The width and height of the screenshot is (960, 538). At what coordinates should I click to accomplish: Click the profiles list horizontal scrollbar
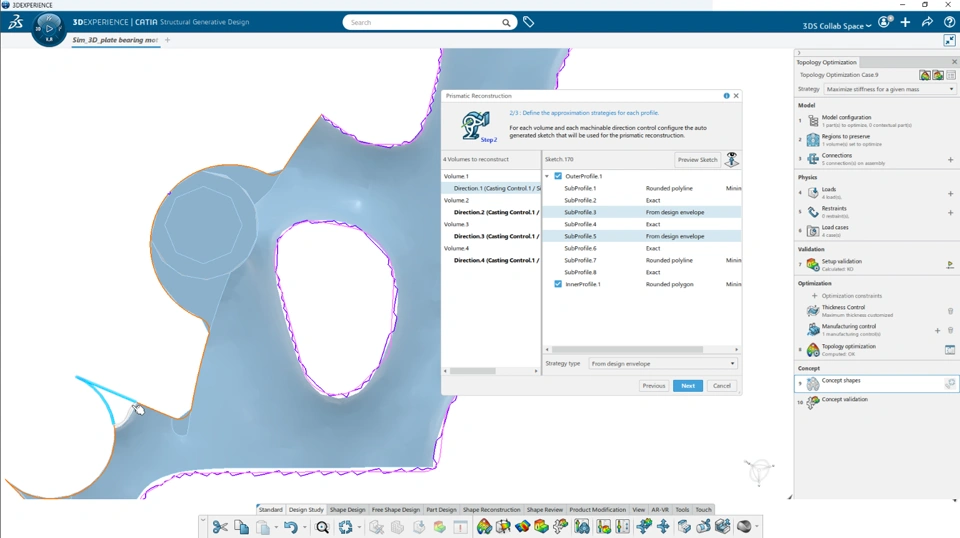point(628,349)
